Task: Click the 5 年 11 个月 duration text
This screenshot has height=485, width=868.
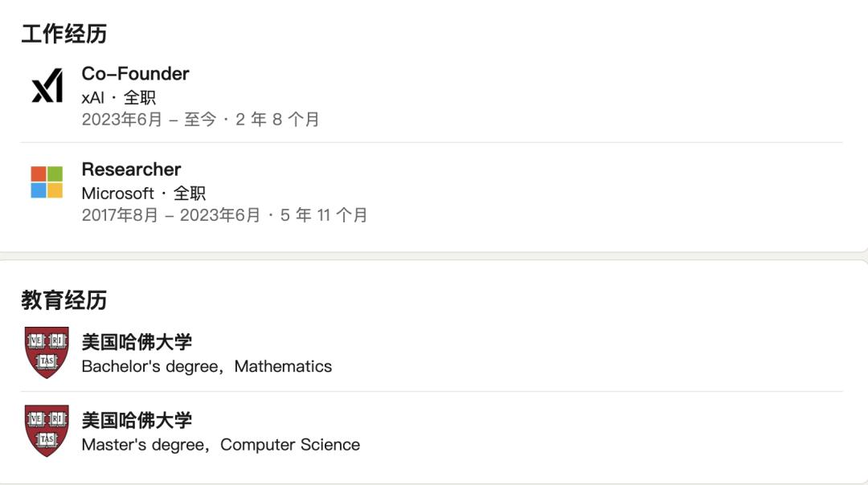Action: 324,215
